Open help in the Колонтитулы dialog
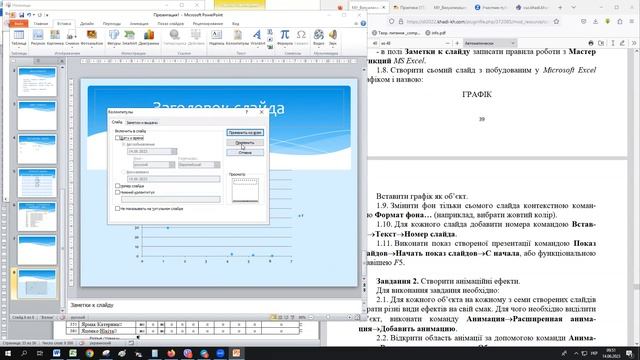This screenshot has height=360, width=640. 247,111
